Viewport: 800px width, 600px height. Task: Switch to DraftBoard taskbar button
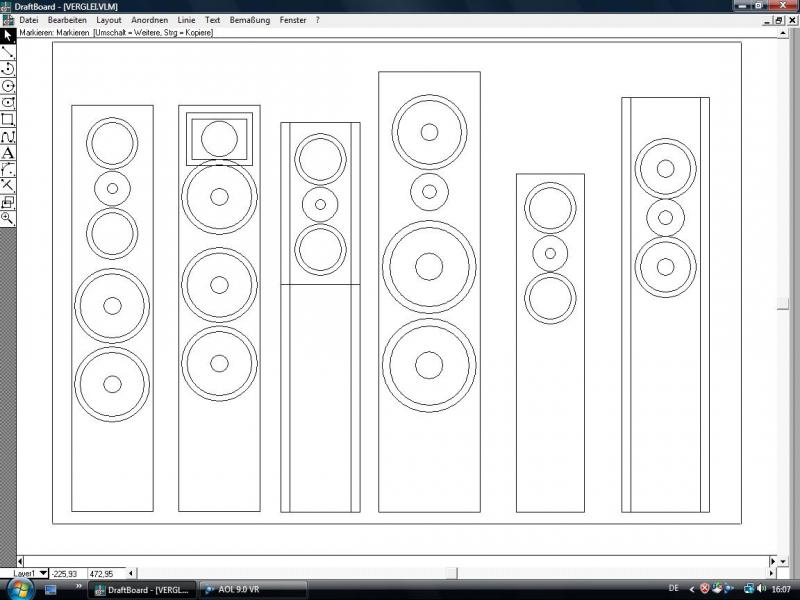(x=142, y=590)
